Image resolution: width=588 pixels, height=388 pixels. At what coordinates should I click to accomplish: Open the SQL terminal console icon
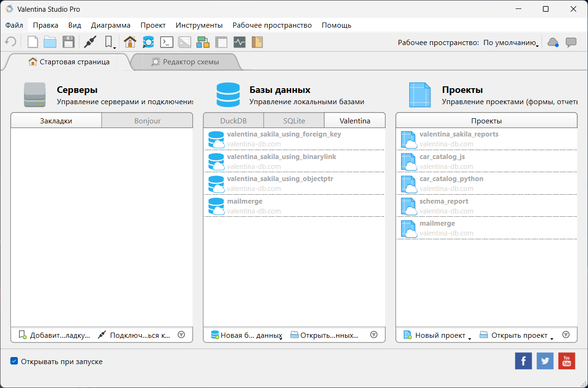(x=167, y=42)
